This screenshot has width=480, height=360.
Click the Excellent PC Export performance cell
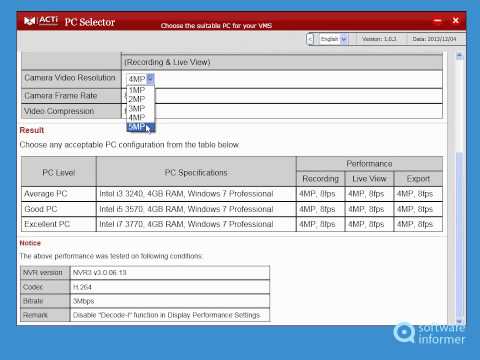click(418, 224)
